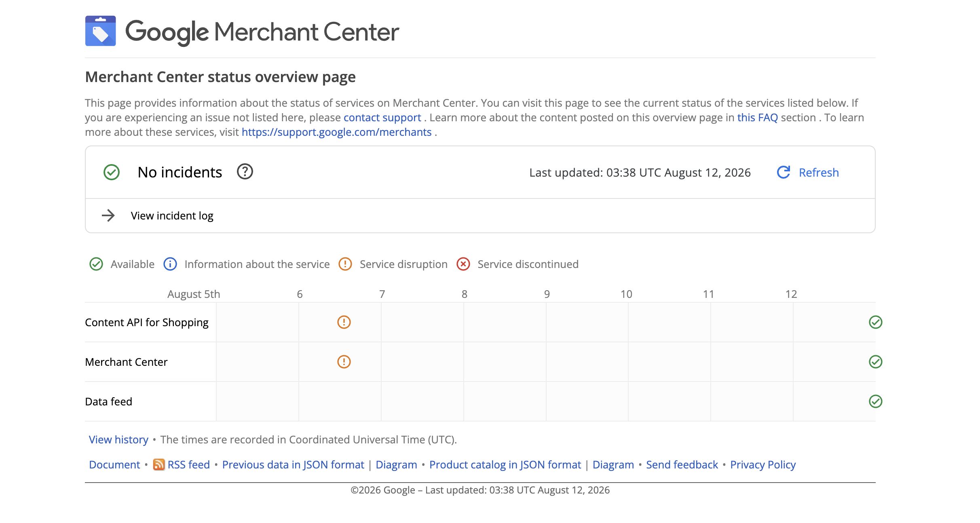
Task: Click the arrow icon beside View incident log
Action: 108,215
